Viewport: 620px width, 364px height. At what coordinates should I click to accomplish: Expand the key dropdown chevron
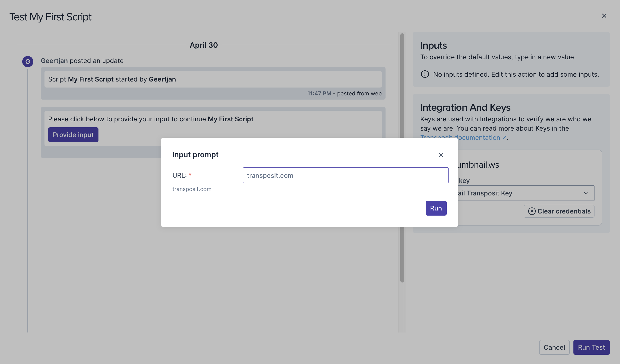585,193
